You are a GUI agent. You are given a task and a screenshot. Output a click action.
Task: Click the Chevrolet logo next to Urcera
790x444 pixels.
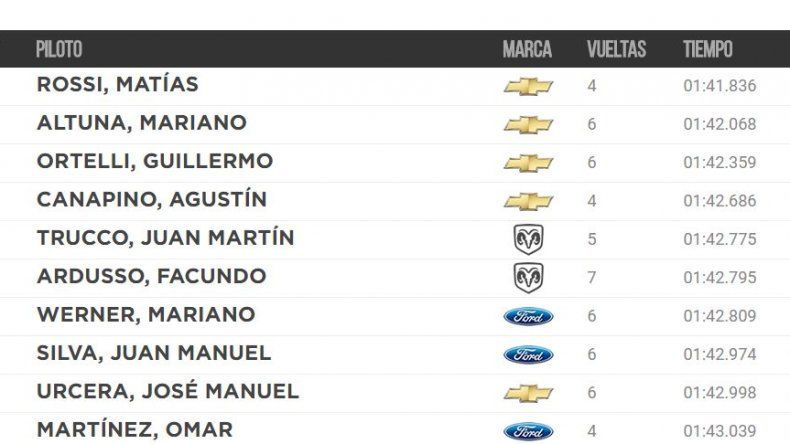pyautogui.click(x=528, y=392)
